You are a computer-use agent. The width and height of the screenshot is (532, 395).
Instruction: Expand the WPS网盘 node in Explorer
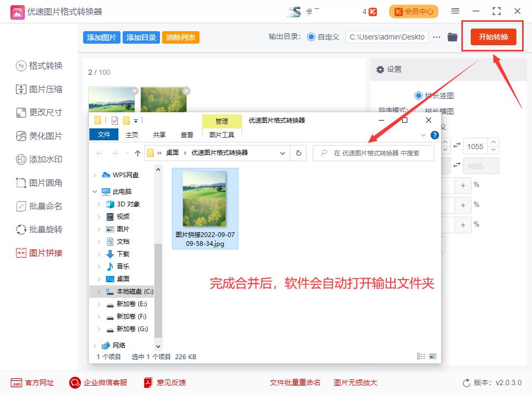95,175
